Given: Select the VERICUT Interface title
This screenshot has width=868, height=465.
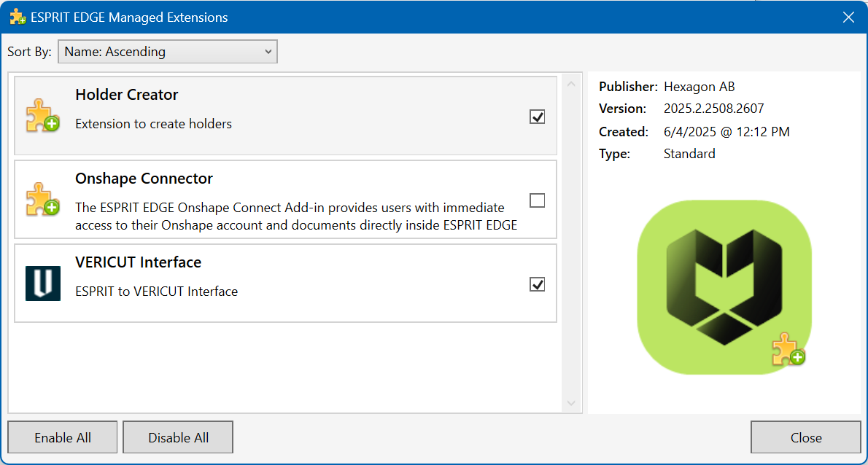Looking at the screenshot, I should coord(139,262).
